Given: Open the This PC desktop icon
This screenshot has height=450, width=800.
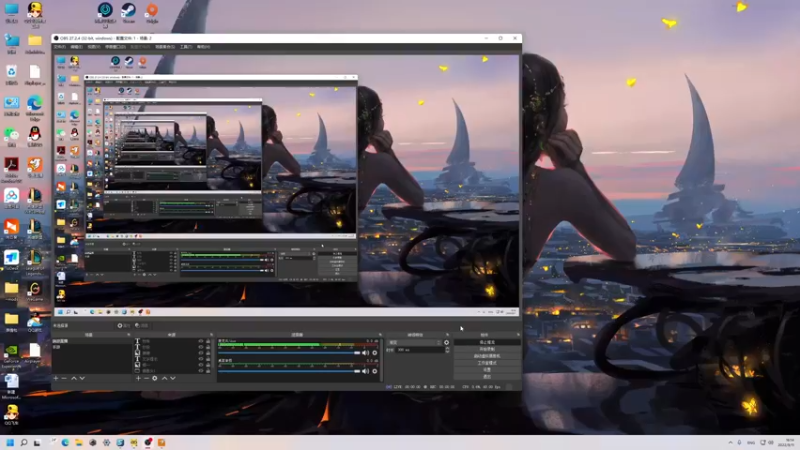Looking at the screenshot, I should click(11, 12).
